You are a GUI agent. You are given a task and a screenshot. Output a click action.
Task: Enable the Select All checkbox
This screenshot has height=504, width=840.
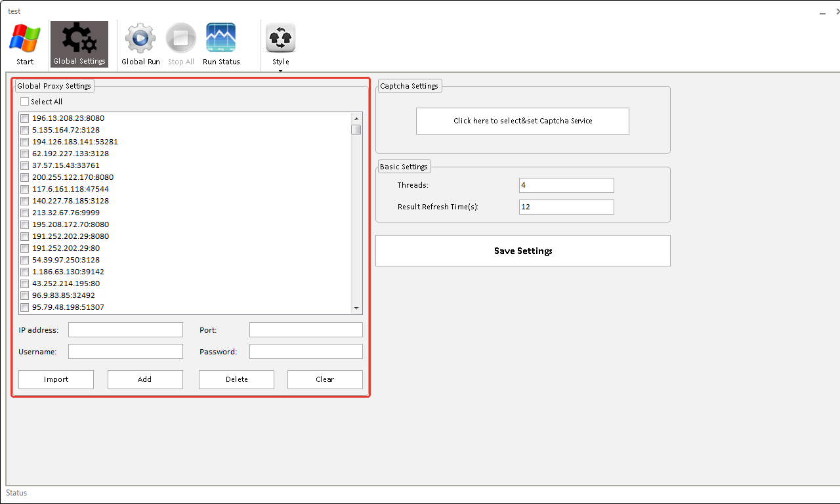[x=25, y=102]
